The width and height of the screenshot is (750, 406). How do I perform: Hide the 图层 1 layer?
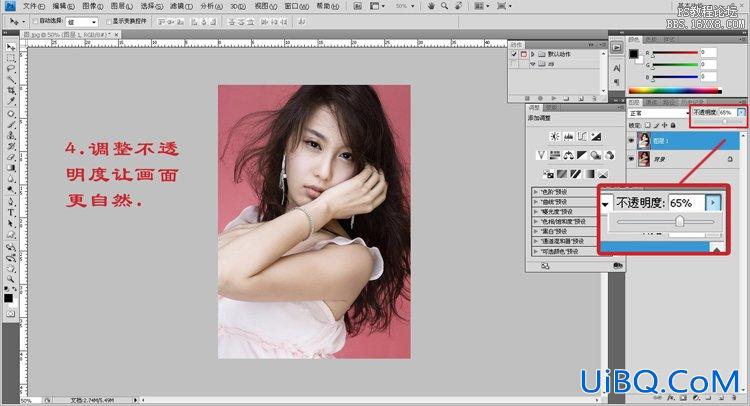631,141
